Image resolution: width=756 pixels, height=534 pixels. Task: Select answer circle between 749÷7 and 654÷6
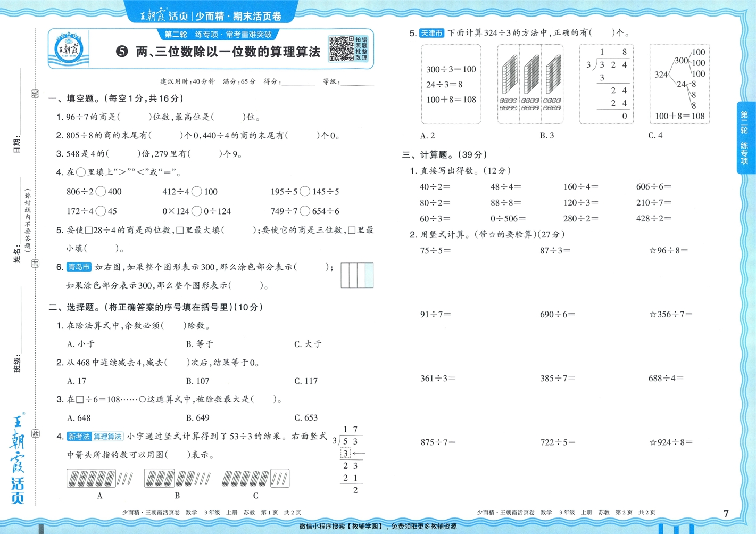[x=304, y=211]
